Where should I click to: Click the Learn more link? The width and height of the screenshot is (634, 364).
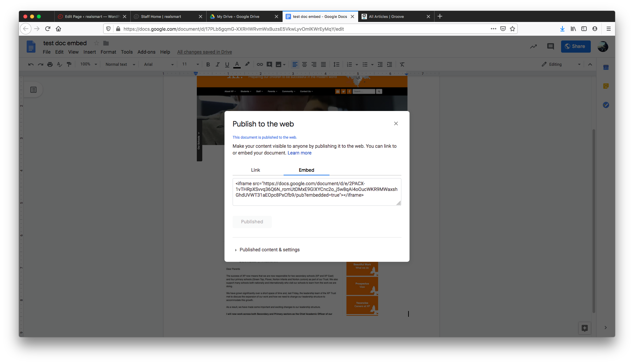[299, 153]
